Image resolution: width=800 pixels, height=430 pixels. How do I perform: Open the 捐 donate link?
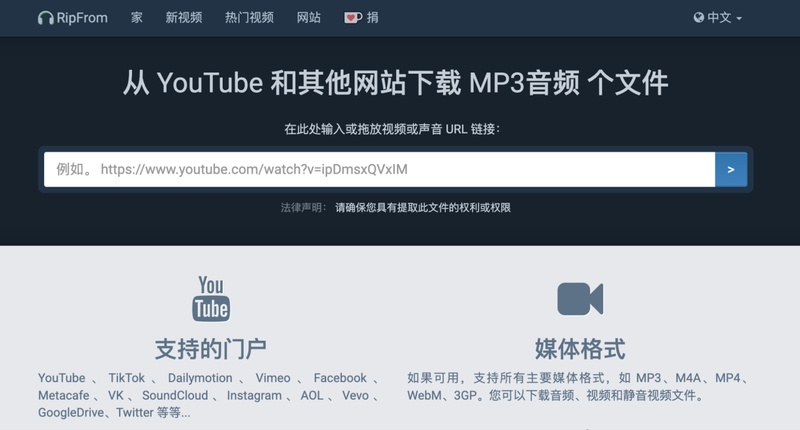point(372,18)
